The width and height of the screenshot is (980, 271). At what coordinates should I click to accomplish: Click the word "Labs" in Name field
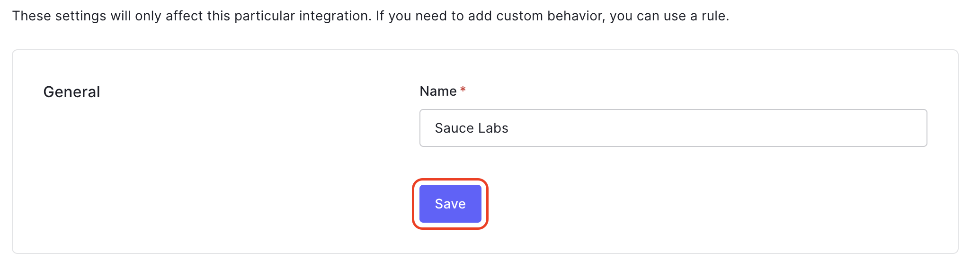(x=493, y=128)
